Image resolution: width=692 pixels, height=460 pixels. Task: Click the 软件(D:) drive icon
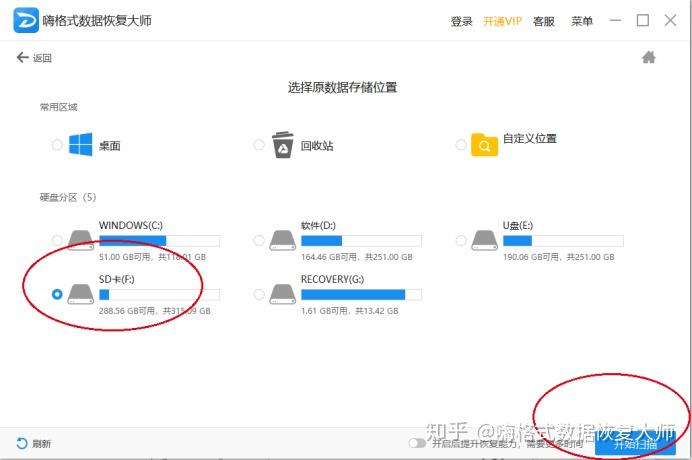click(282, 240)
